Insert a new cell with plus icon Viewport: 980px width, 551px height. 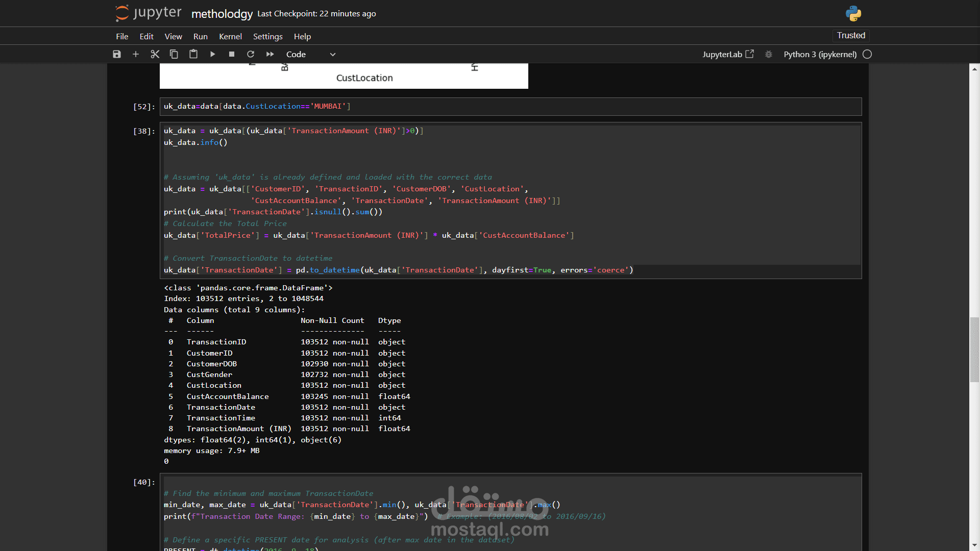click(136, 54)
